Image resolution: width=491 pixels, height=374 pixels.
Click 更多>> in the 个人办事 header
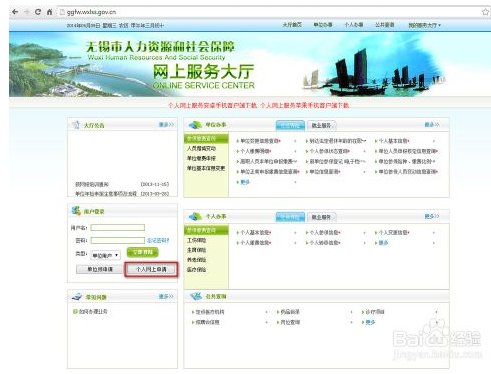tap(432, 217)
